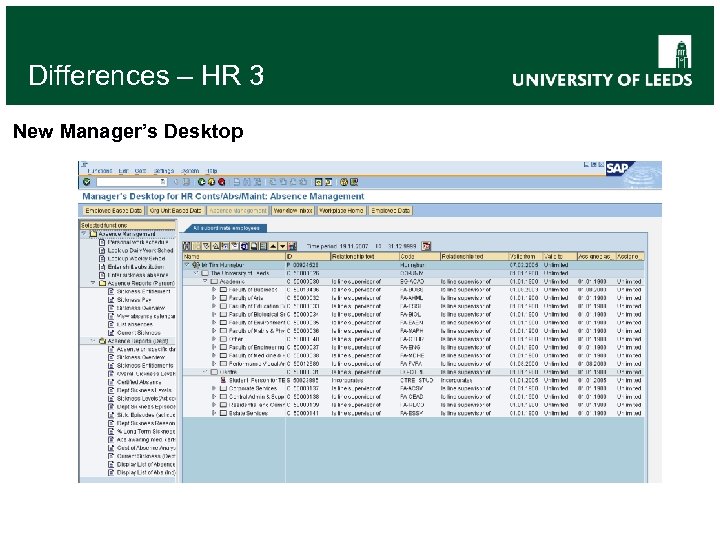The width and height of the screenshot is (720, 540).
Task: Click the black down-arrow tree toolbar icon
Action: point(282,246)
